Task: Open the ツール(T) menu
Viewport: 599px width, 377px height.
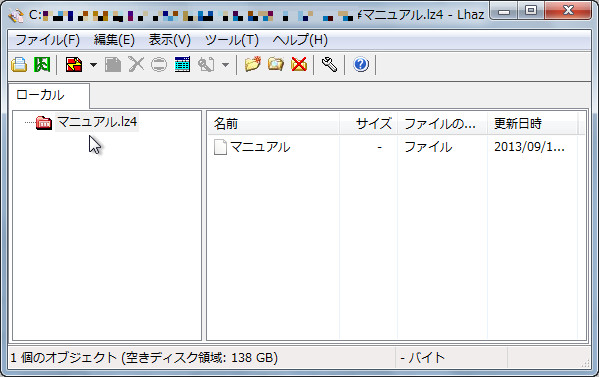Action: [x=232, y=40]
